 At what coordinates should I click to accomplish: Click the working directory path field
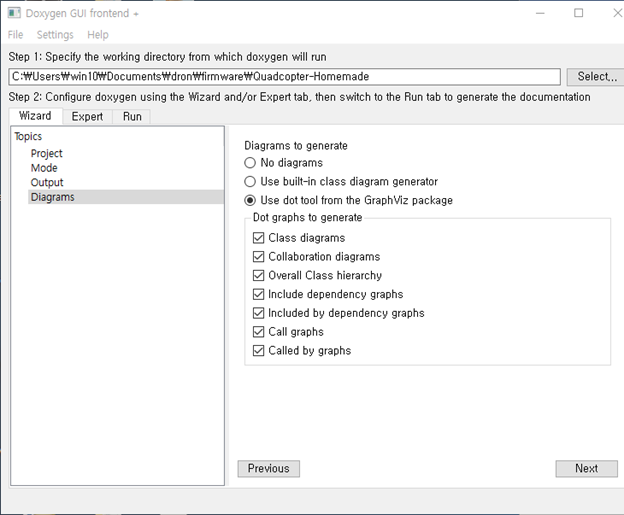click(x=285, y=76)
